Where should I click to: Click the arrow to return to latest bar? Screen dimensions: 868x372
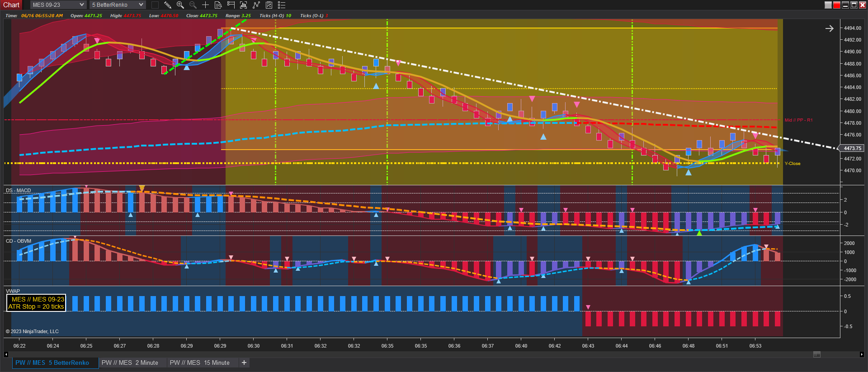829,28
